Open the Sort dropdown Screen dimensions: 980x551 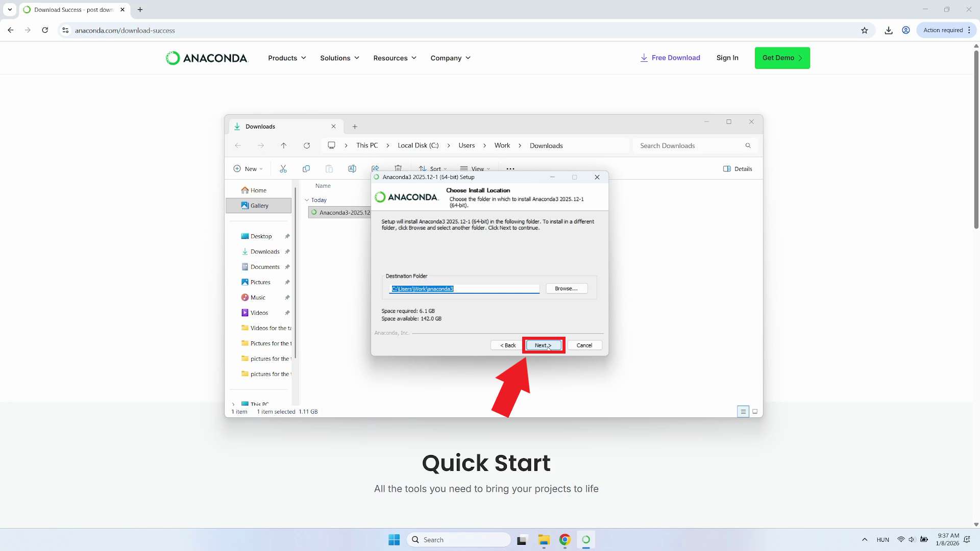(x=432, y=168)
